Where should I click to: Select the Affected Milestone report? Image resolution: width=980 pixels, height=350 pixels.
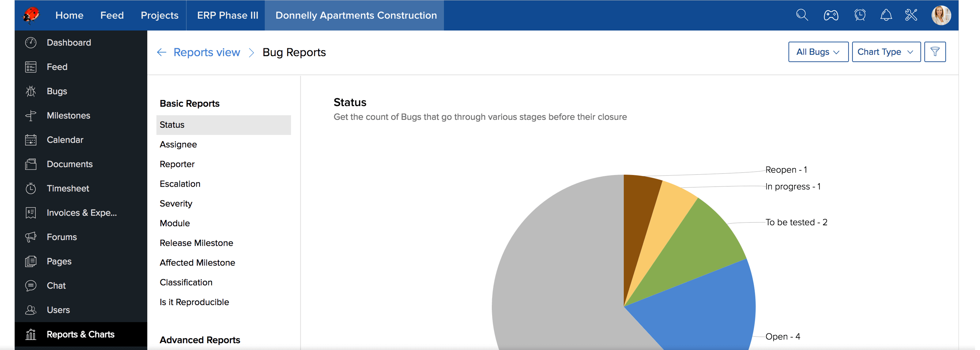tap(197, 263)
